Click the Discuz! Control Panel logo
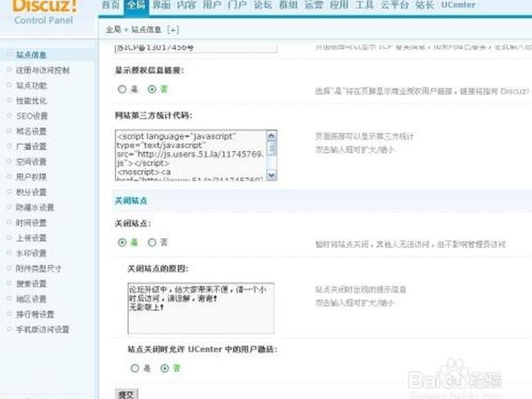The image size is (532, 399). click(x=45, y=13)
